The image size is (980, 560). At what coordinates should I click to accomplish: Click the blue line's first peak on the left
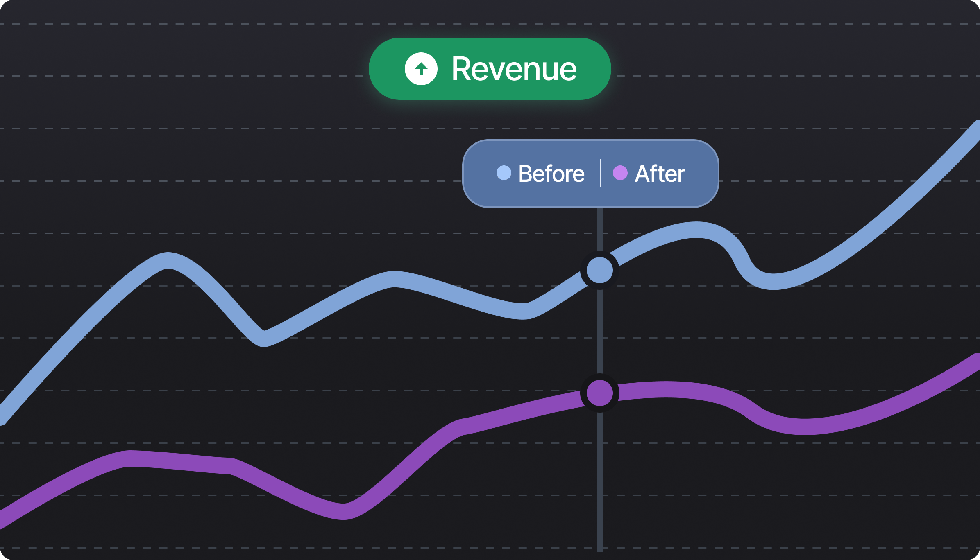(x=168, y=261)
